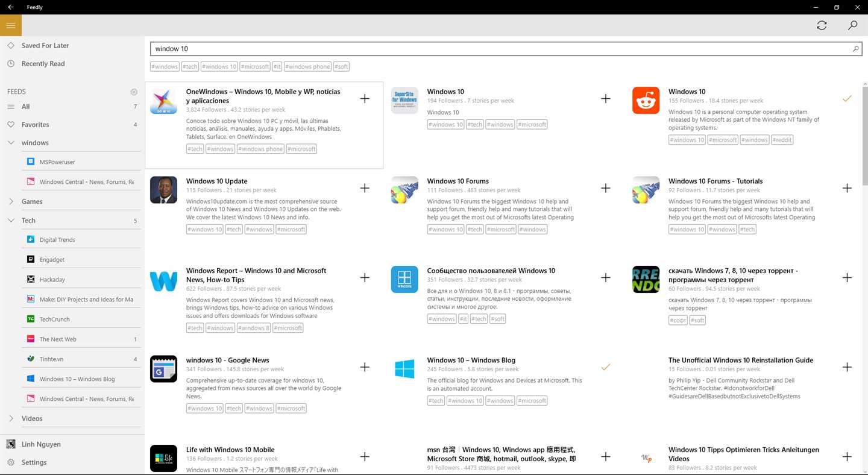Add windows 10 - Google News feed

point(365,367)
